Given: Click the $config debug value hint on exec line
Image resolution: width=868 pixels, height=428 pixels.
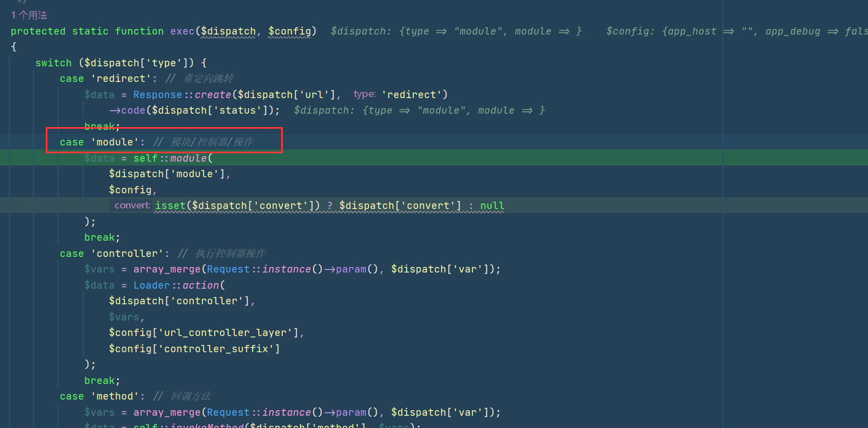Looking at the screenshot, I should (x=737, y=31).
